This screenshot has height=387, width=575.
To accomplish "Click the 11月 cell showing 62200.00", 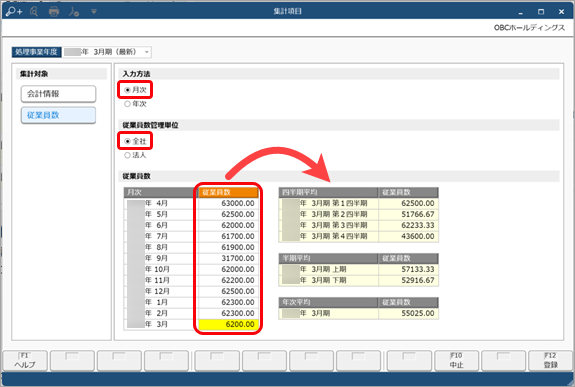I will [x=228, y=281].
